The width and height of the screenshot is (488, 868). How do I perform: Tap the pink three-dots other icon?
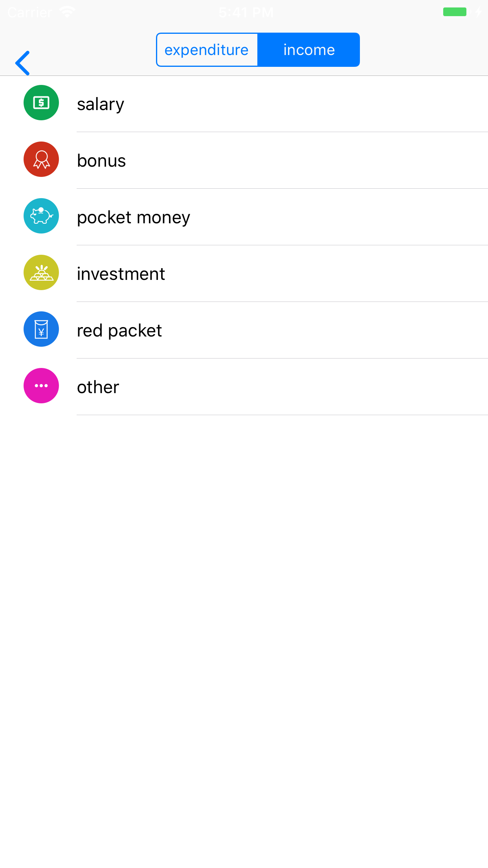point(41,386)
